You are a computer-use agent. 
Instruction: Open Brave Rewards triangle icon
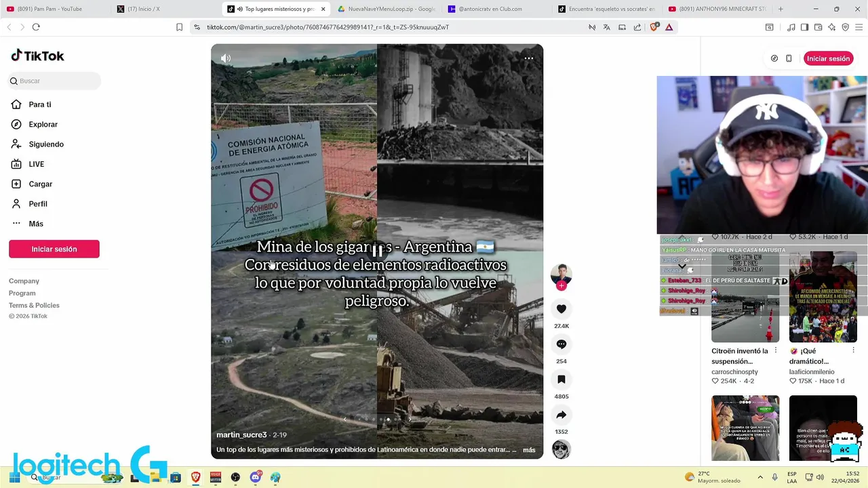(669, 27)
